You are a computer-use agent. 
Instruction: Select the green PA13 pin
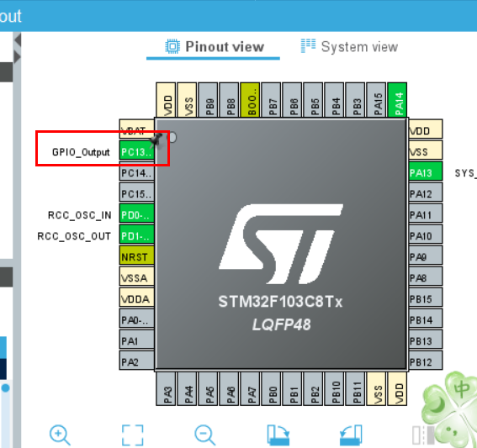click(426, 172)
